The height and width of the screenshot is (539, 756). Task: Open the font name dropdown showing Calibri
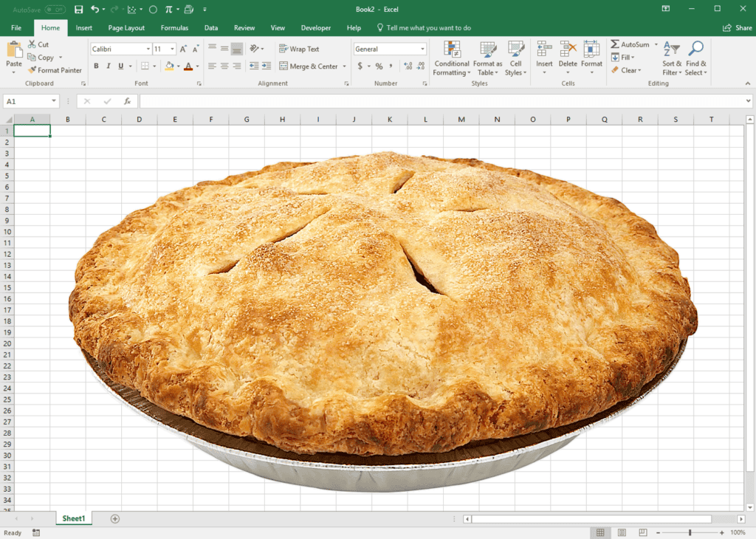pyautogui.click(x=148, y=49)
